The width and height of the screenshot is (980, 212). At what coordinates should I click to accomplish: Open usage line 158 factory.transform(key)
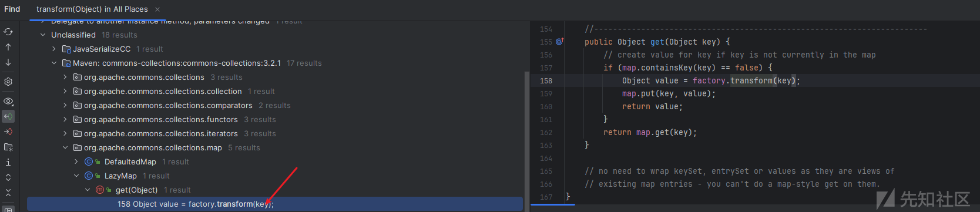point(275,204)
